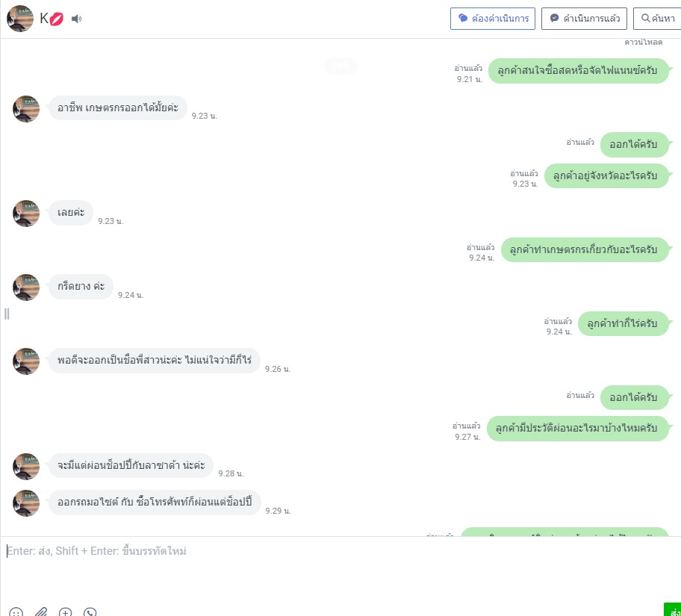Focus the message input field
Screen dimensions: 681x616
[x=340, y=569]
